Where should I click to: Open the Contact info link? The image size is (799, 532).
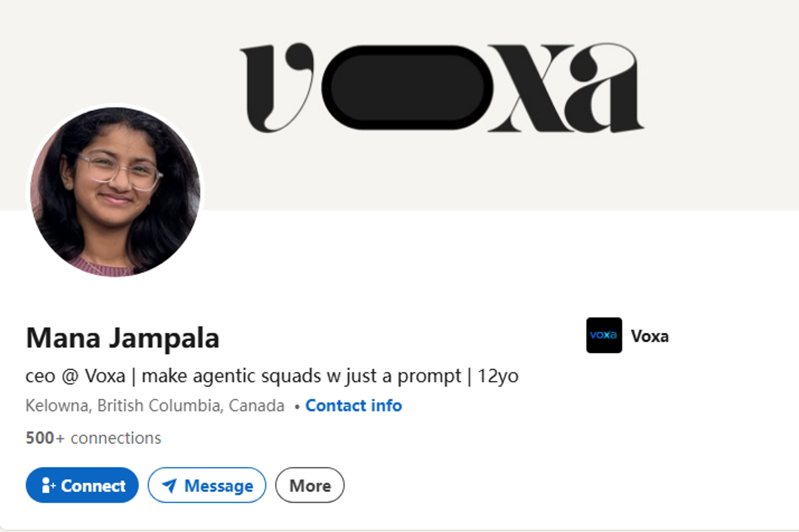pos(354,406)
